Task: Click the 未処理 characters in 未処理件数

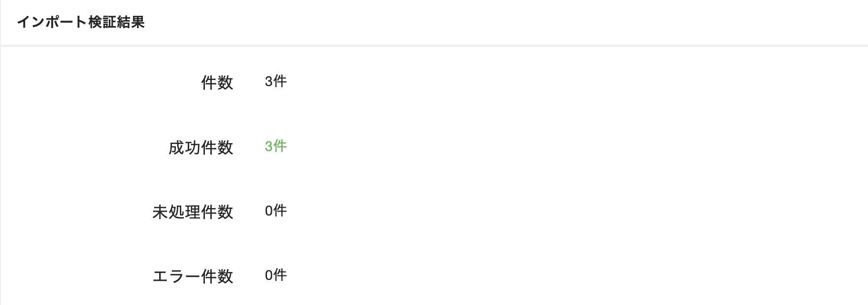Action: pyautogui.click(x=177, y=212)
